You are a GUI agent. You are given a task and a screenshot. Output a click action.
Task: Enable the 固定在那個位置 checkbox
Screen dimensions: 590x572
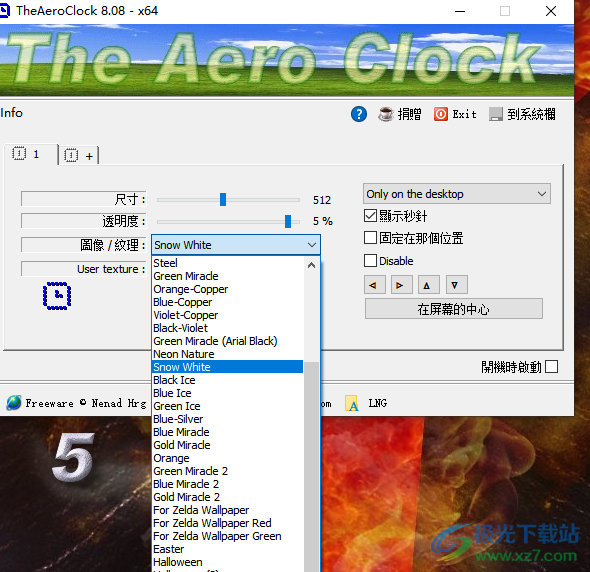click(x=370, y=238)
